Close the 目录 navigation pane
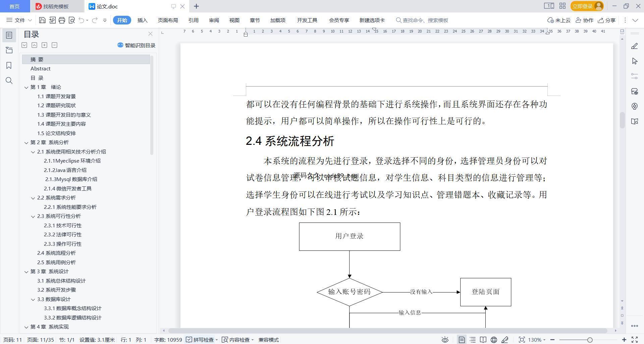Image resolution: width=644 pixels, height=344 pixels. point(150,34)
